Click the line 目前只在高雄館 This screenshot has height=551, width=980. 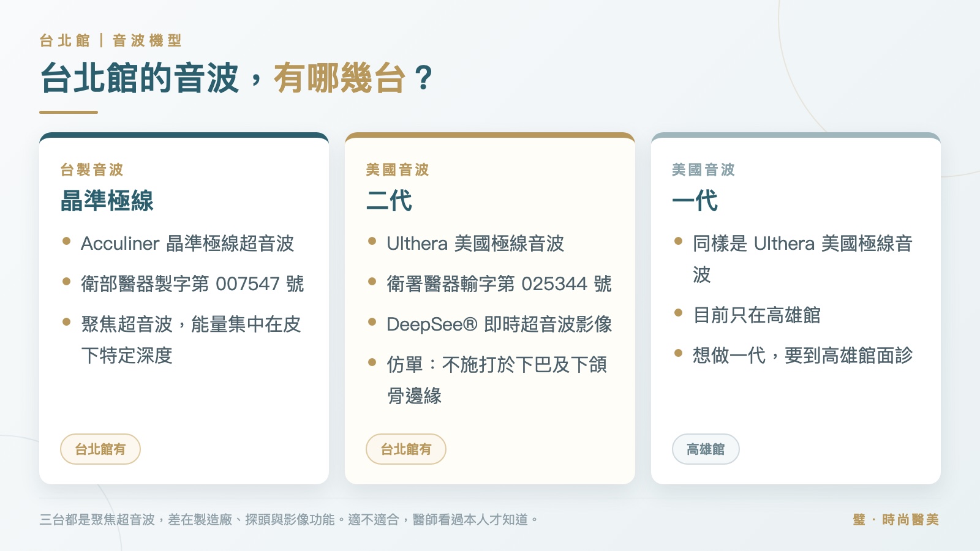click(x=756, y=315)
